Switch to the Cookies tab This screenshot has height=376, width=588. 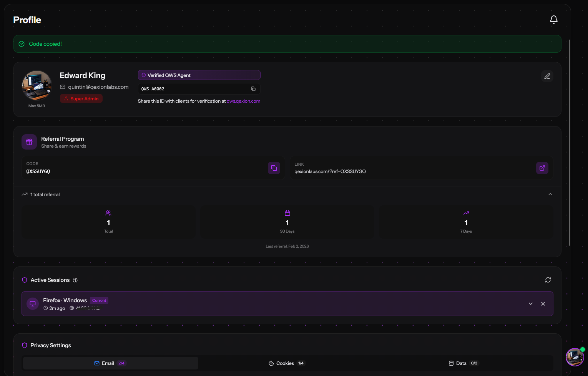point(287,363)
